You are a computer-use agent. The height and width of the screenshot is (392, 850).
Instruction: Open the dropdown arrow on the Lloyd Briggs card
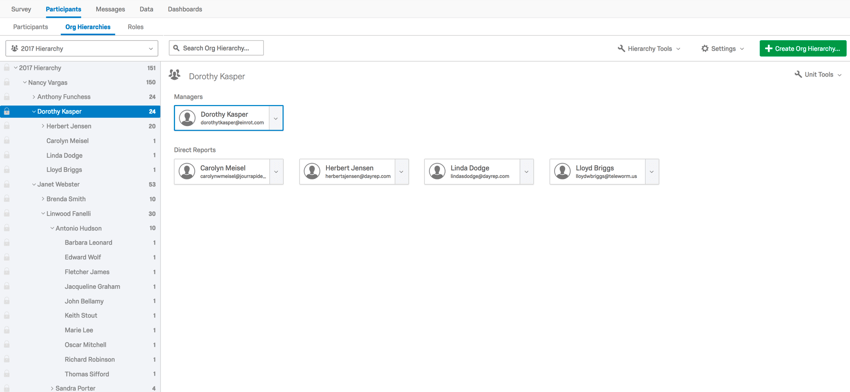point(652,171)
